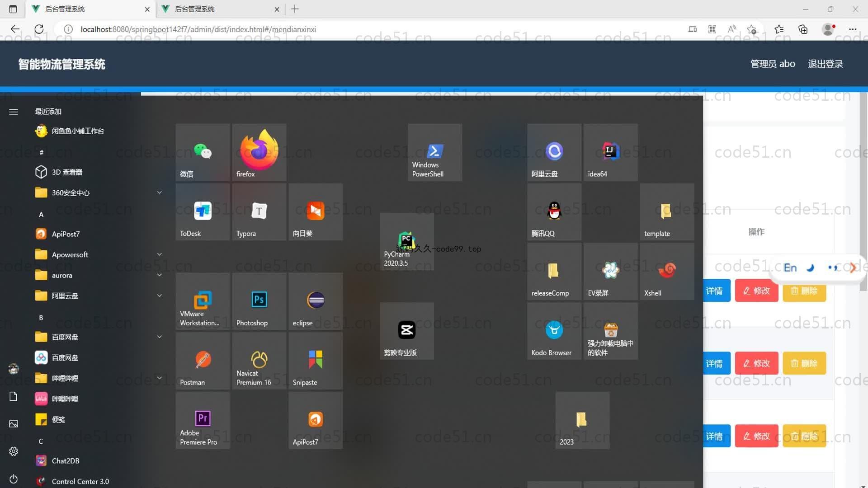Open the releaseComp folder tile

(x=554, y=272)
